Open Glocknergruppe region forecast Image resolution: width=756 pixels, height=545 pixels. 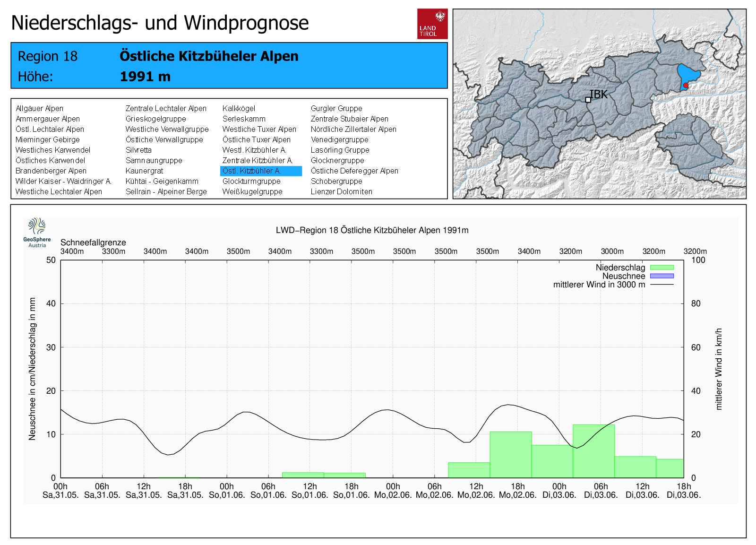coord(337,161)
